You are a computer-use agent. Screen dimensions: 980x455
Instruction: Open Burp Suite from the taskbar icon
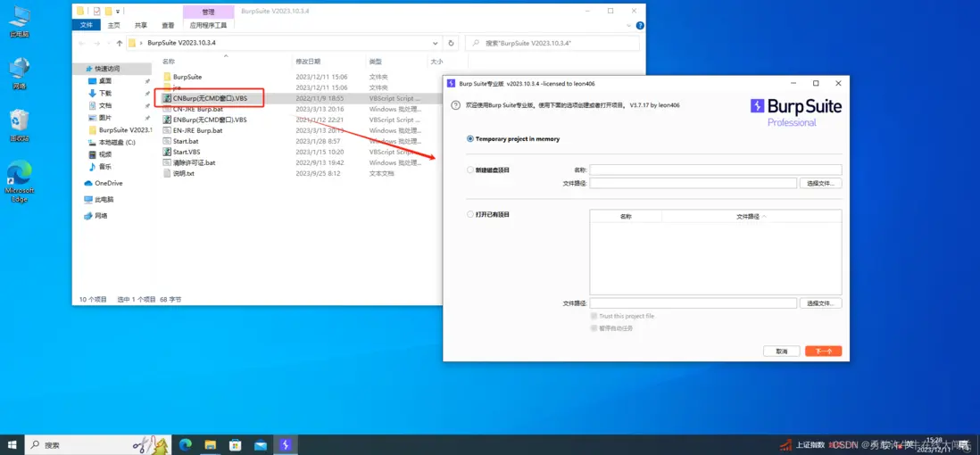click(x=285, y=444)
